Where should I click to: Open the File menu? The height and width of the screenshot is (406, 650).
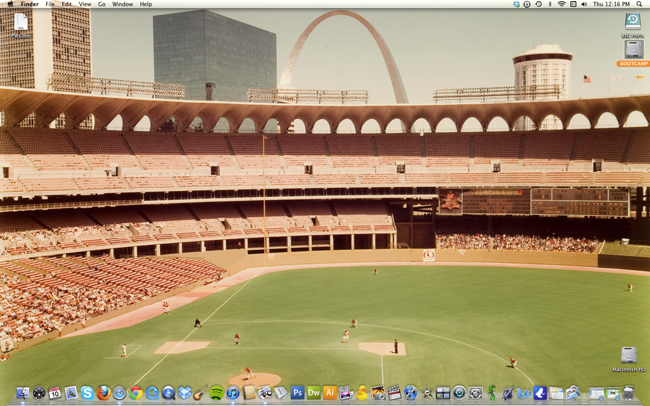[50, 4]
